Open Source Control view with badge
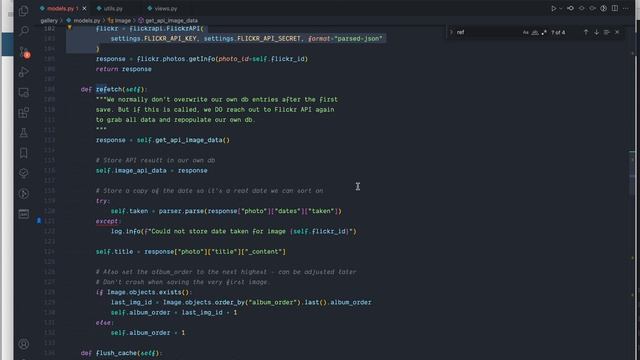Image resolution: width=640 pixels, height=360 pixels. coord(24,51)
